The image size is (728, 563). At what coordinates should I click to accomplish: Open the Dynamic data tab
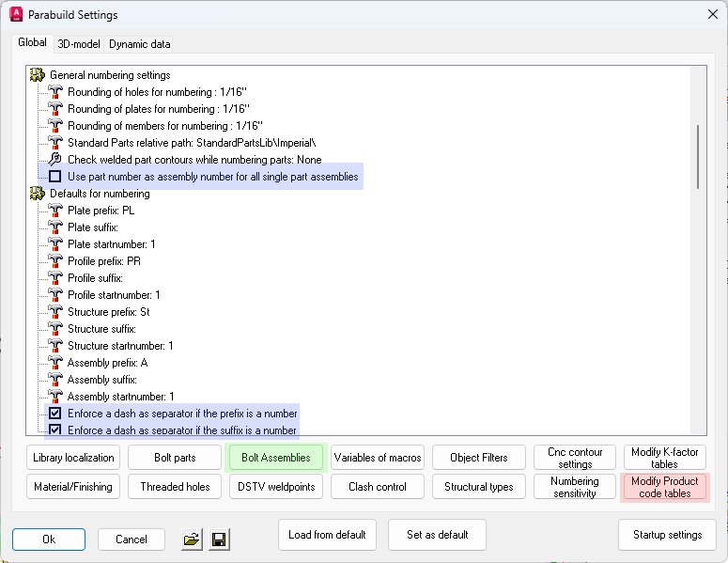pyautogui.click(x=139, y=44)
